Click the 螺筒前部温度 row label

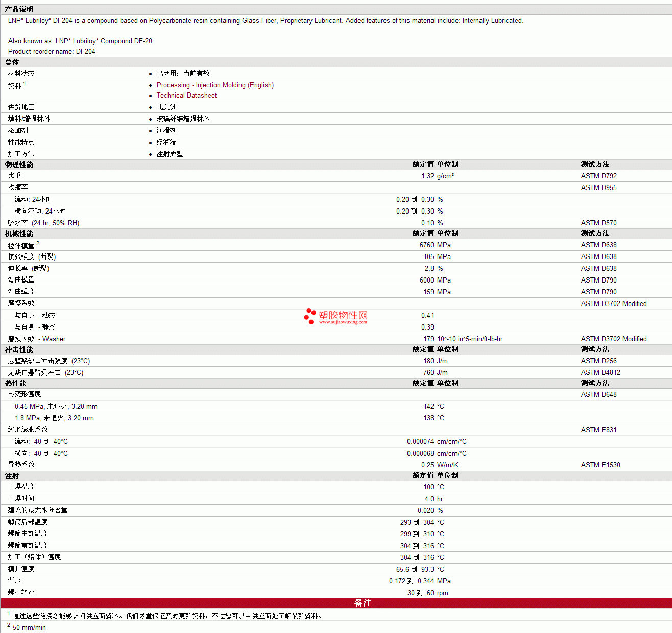[x=28, y=546]
